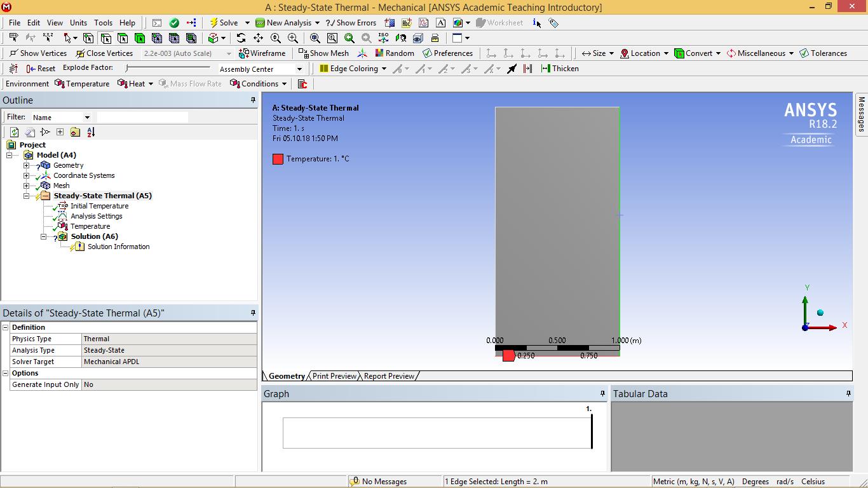The image size is (868, 488).
Task: Activate the Pan view tool
Action: coord(259,38)
